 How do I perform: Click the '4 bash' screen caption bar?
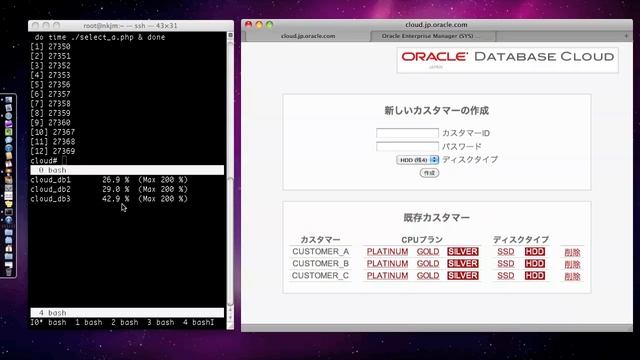click(127, 313)
